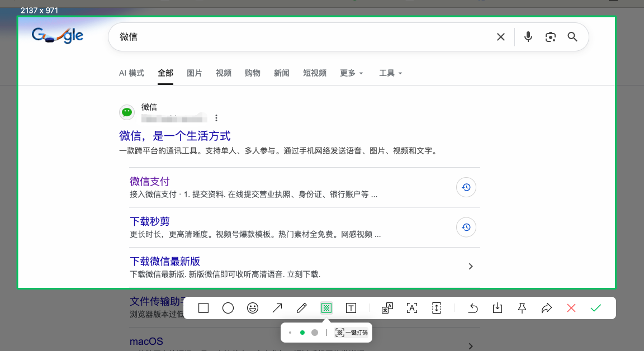Viewport: 644px width, 351px height.
Task: Expand the 下载微信最新版 result chevron
Action: [471, 267]
